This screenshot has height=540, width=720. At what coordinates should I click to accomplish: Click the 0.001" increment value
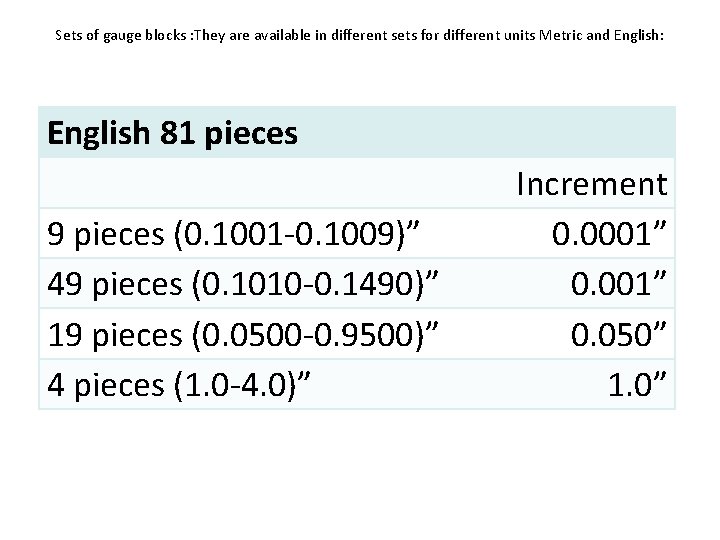pos(619,285)
